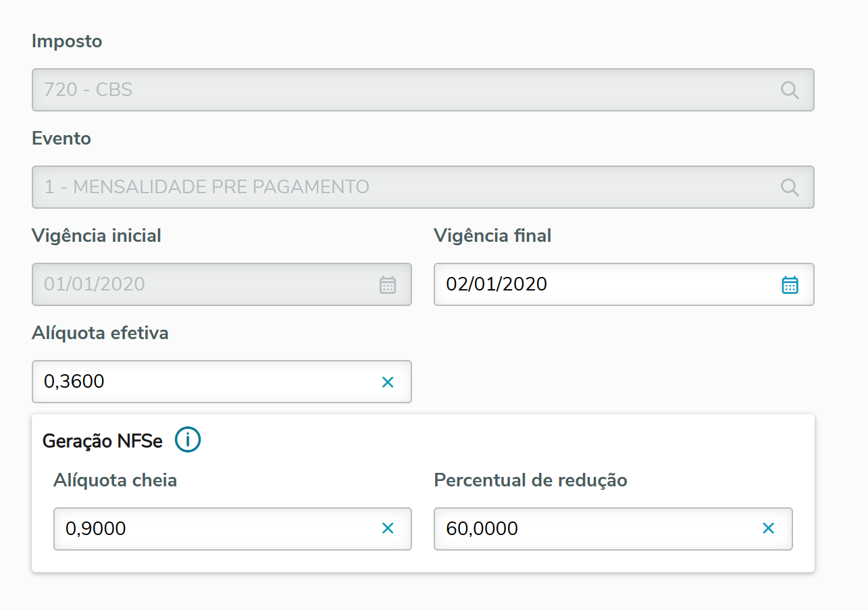The image size is (868, 610).
Task: Clear the Alíquota efetiva value
Action: tap(388, 382)
